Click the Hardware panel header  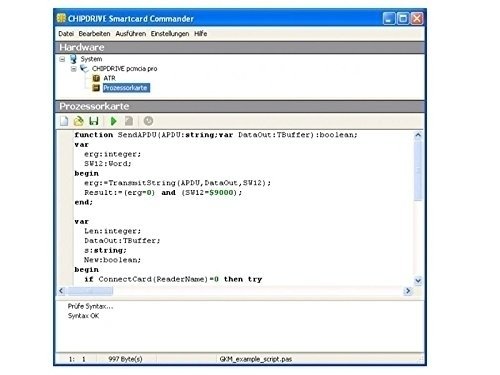click(240, 47)
